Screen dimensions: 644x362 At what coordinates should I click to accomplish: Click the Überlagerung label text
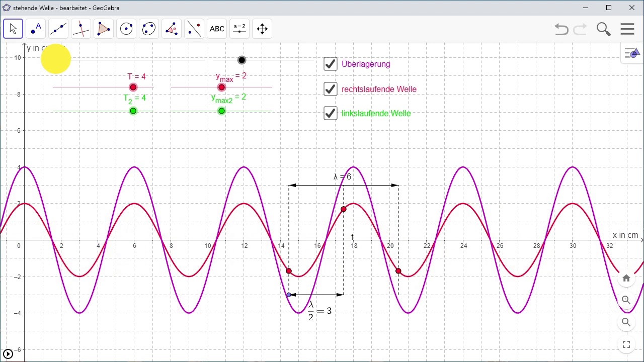coord(366,64)
